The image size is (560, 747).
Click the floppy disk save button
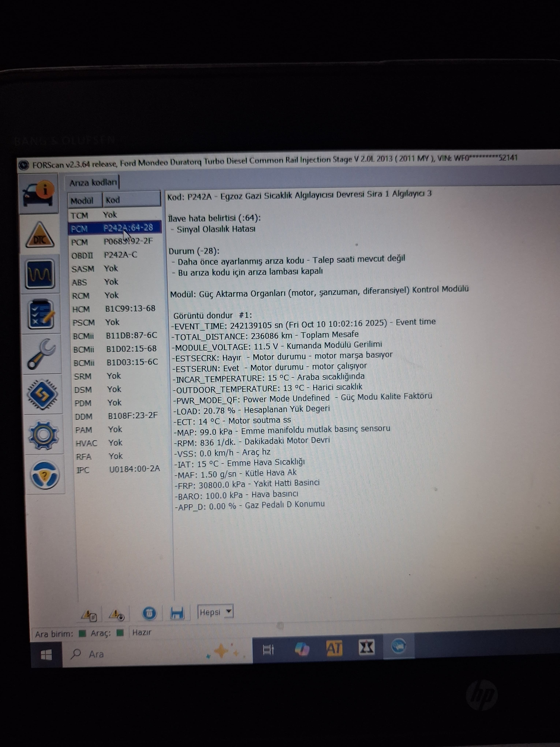177,613
